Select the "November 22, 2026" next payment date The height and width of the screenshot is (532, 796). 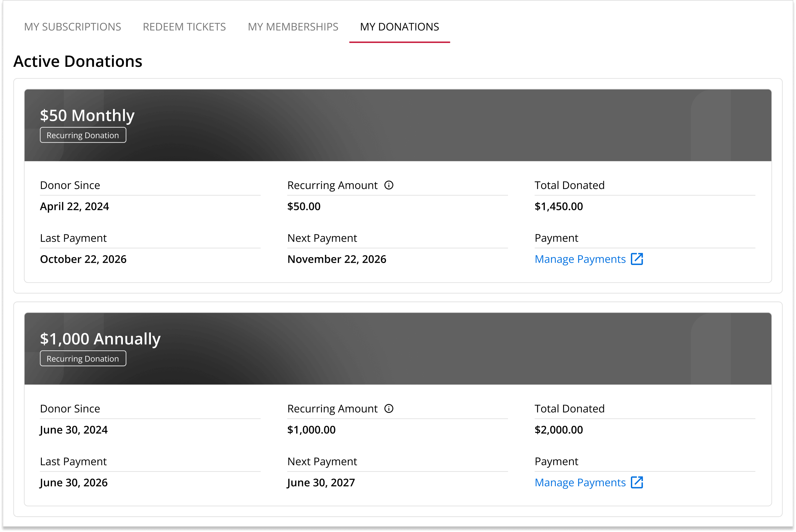click(337, 259)
